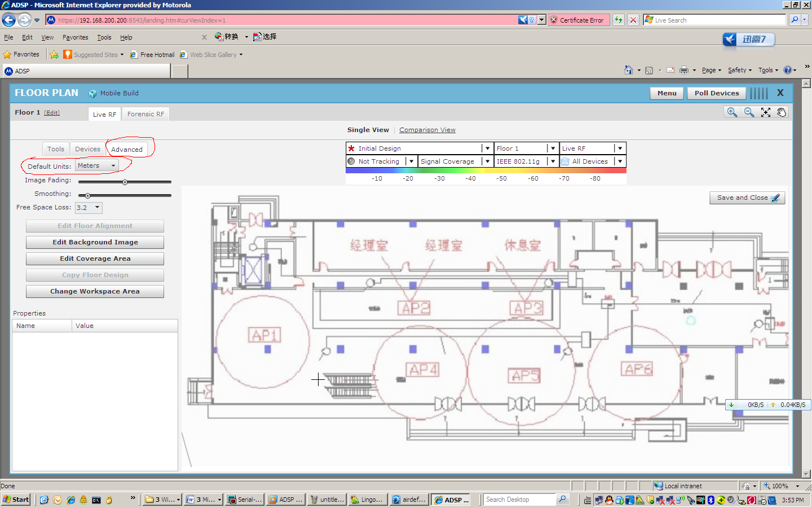The height and width of the screenshot is (508, 812).
Task: Click the Xunlei 7 toolbar logo
Action: point(749,39)
